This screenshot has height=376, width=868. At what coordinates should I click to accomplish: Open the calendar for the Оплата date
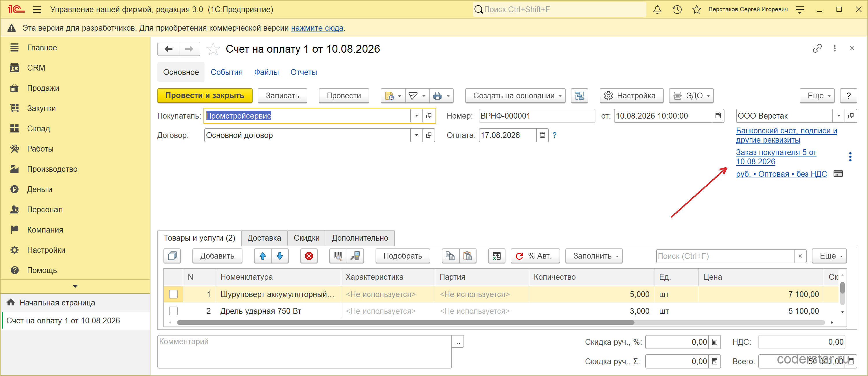[542, 135]
